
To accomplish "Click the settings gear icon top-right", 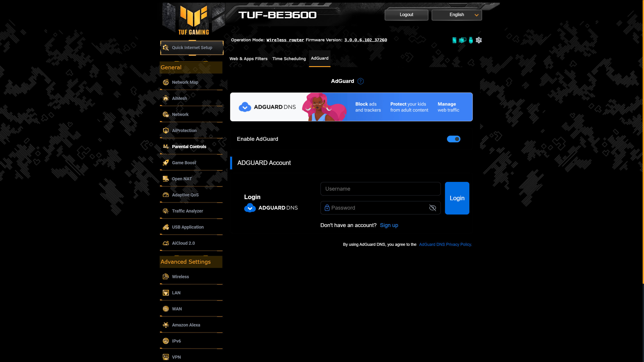I will click(x=479, y=40).
